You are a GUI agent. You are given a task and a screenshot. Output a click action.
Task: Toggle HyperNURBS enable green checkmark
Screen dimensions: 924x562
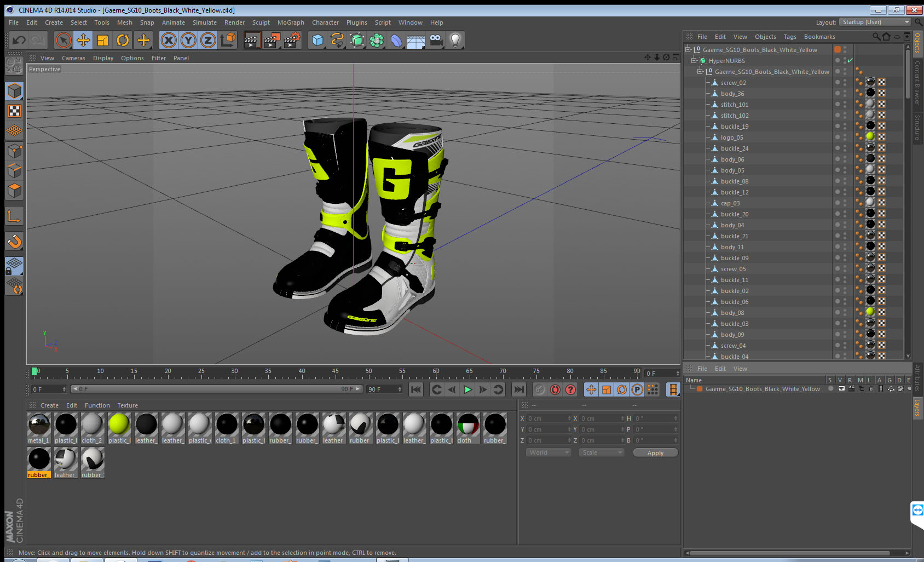[x=850, y=61]
